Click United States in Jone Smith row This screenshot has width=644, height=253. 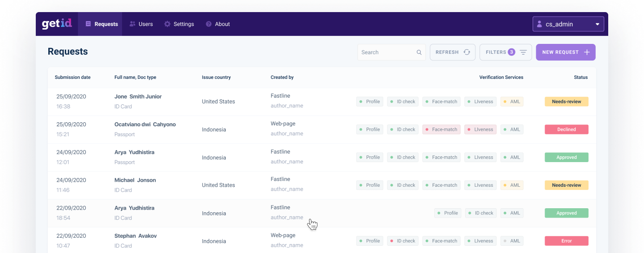tap(218, 102)
